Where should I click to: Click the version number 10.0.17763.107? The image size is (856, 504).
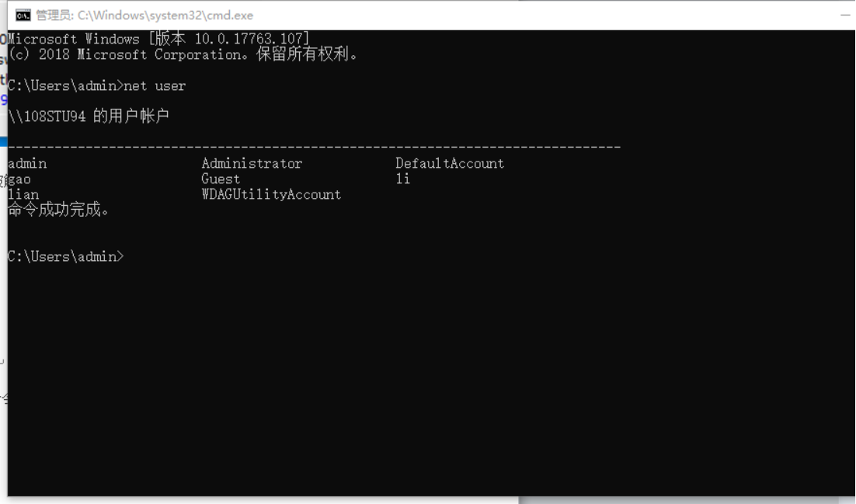click(x=249, y=39)
